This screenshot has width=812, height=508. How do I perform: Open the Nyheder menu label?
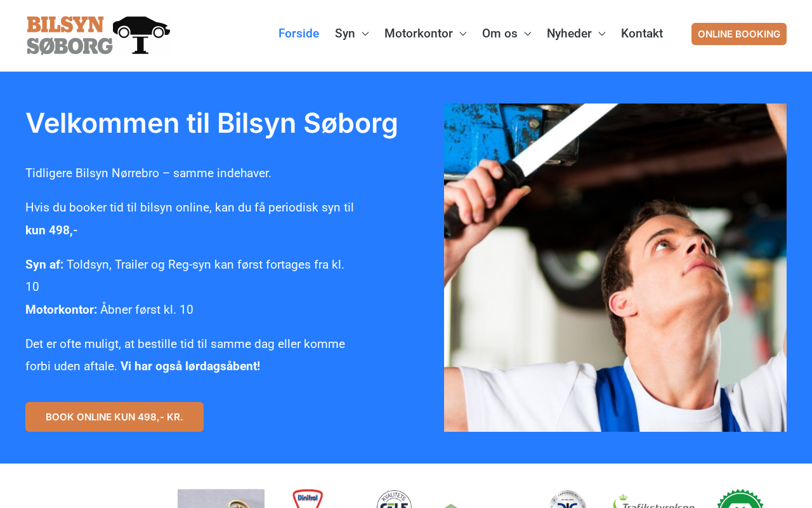569,34
